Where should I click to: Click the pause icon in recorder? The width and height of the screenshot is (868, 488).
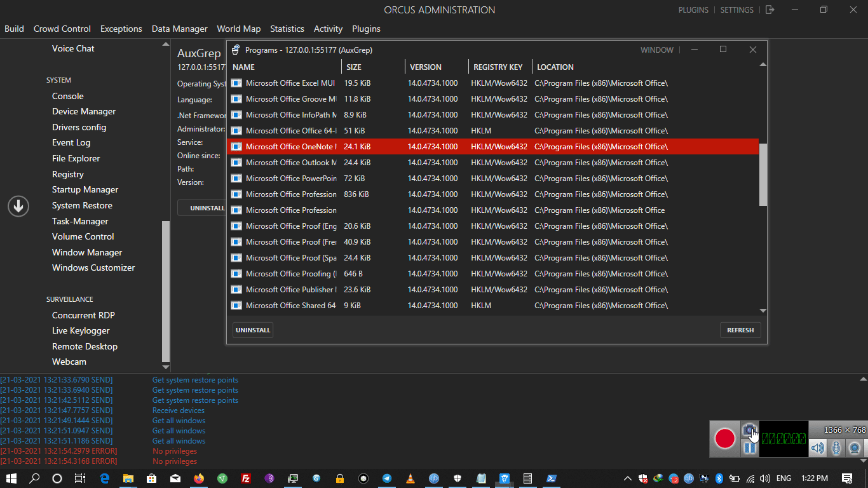point(750,448)
